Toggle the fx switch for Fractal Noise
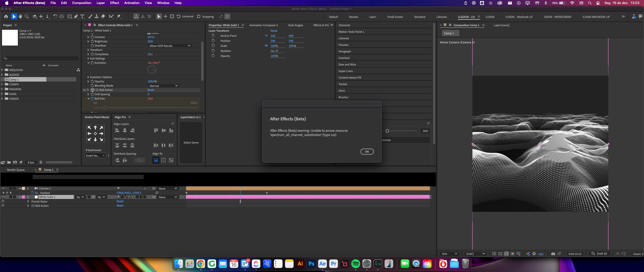644x272 pixels. click(x=3, y=201)
